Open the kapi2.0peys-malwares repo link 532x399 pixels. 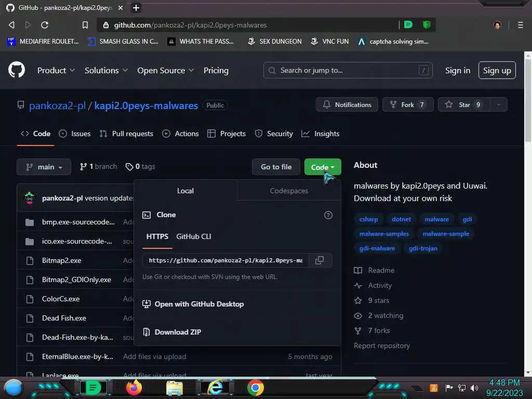(146, 105)
